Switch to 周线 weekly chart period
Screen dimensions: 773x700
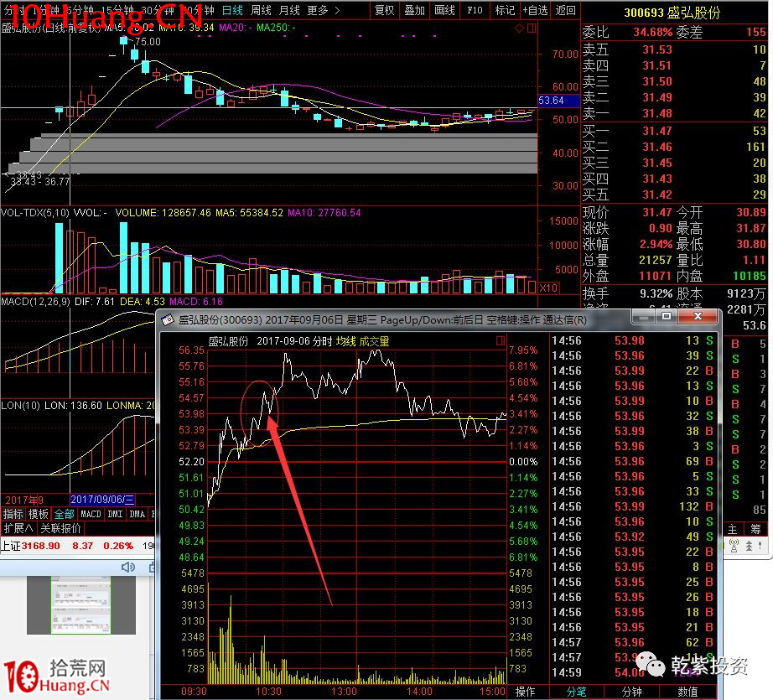261,10
